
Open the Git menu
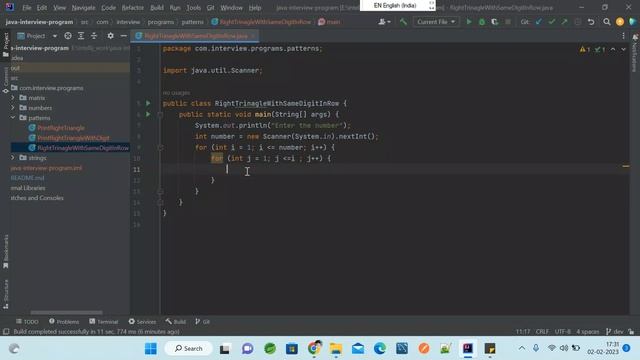pyautogui.click(x=210, y=8)
